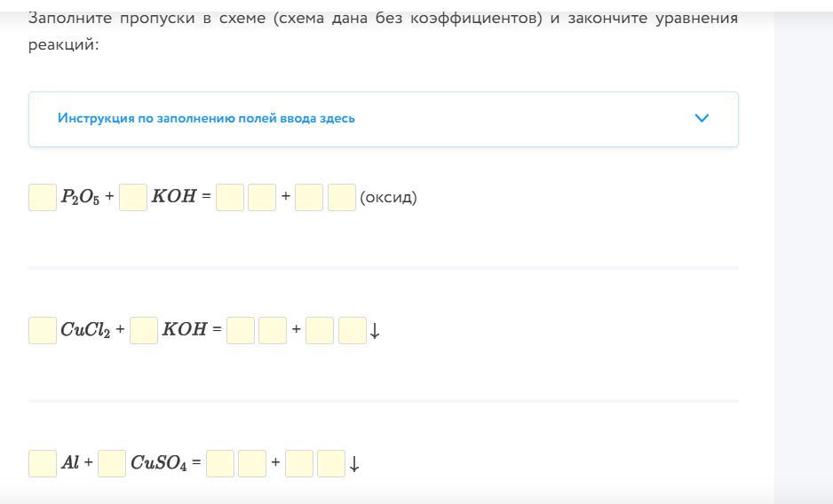Expand the instruction panel chevron
Image resolution: width=833 pixels, height=504 pixels.
[x=702, y=118]
